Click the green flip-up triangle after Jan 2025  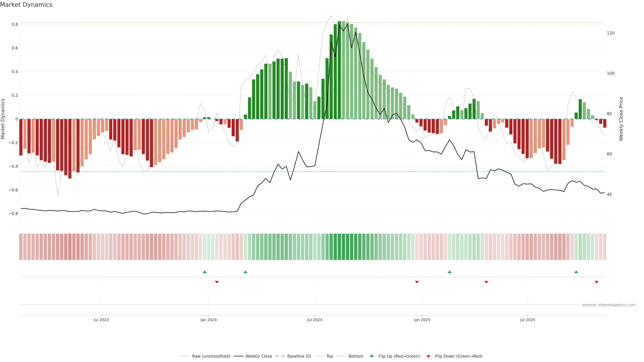(449, 272)
